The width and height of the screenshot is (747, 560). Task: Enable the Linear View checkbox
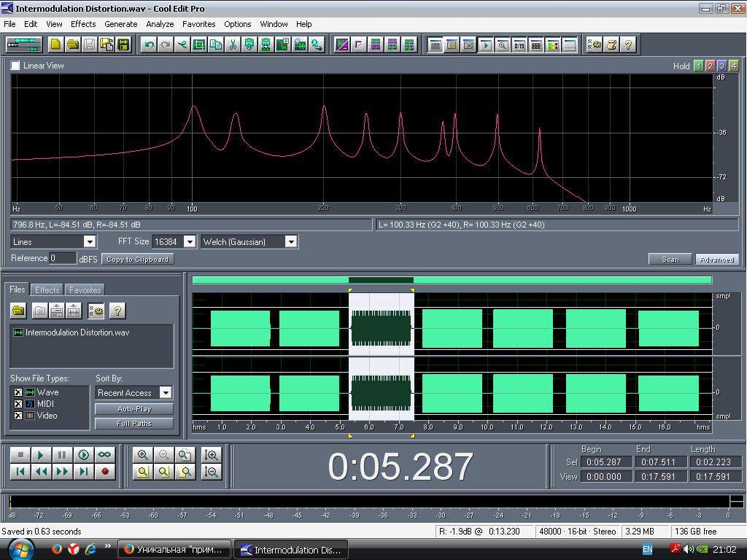tap(15, 66)
